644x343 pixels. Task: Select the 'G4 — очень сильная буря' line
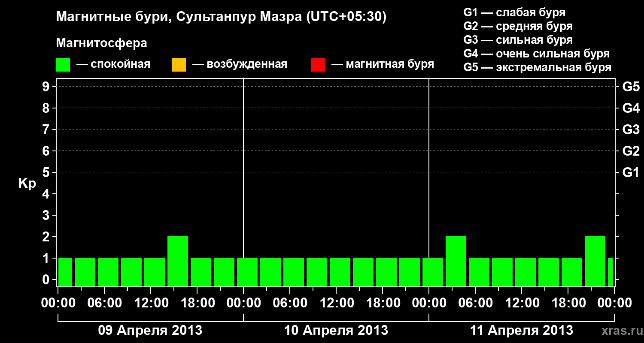coord(537,54)
